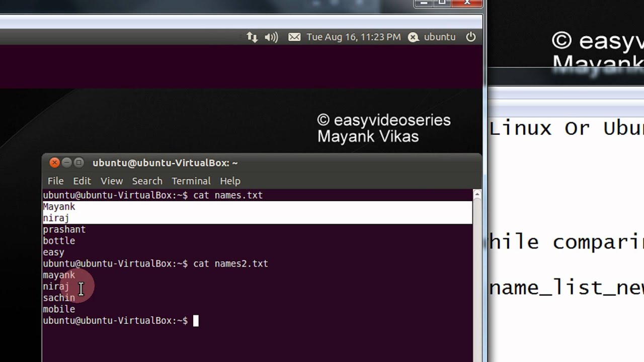Click the 'Linux Or Ubu' text in right window
Screen dimensions: 644x362
tap(567, 128)
